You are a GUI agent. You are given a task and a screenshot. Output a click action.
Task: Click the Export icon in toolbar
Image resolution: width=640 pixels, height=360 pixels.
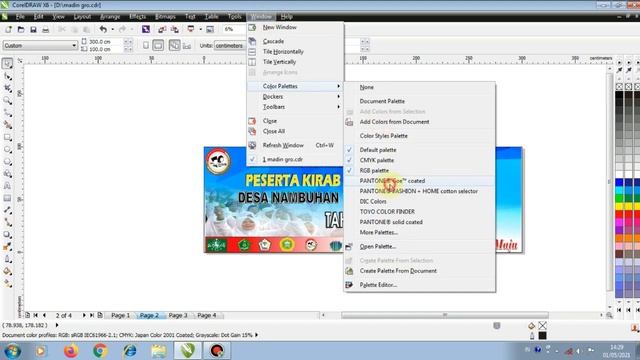(175, 29)
